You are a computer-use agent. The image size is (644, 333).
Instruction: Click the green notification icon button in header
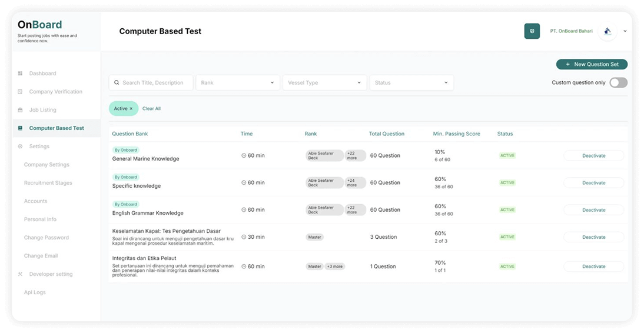click(532, 31)
